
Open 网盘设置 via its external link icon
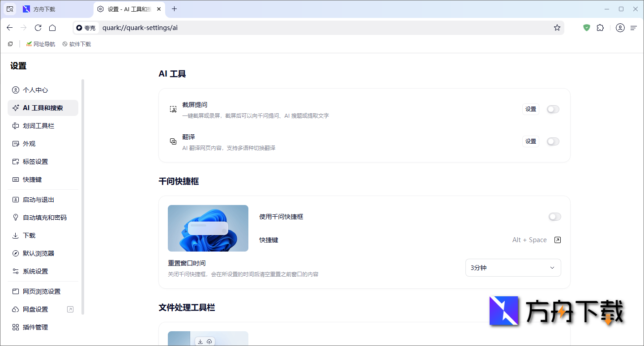point(70,309)
